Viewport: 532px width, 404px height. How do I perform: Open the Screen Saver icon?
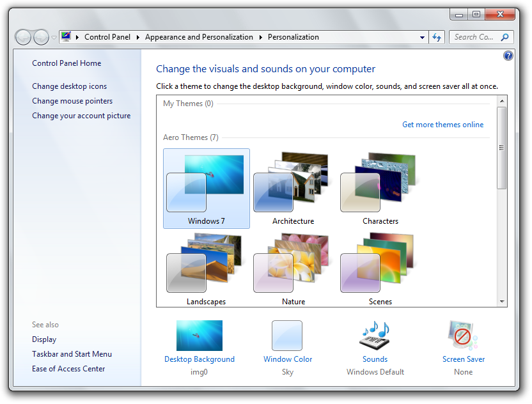click(463, 335)
